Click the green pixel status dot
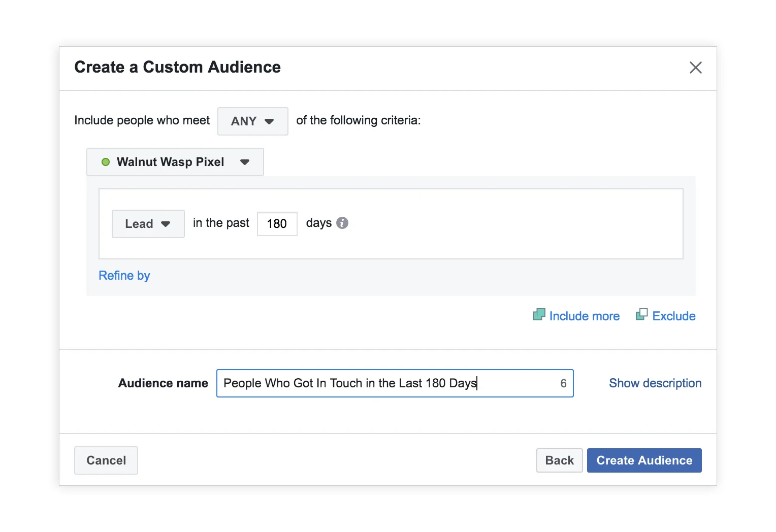Screen dimensions: 776x532 pos(106,162)
